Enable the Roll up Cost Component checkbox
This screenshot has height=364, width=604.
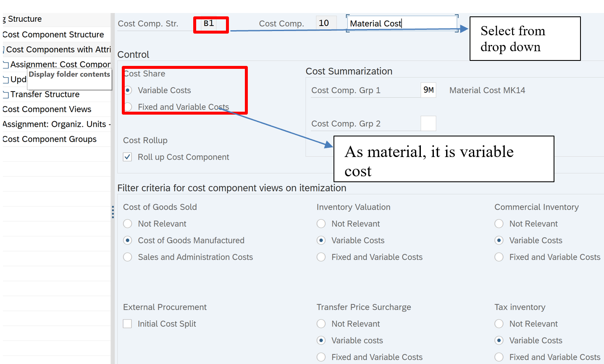tap(127, 157)
